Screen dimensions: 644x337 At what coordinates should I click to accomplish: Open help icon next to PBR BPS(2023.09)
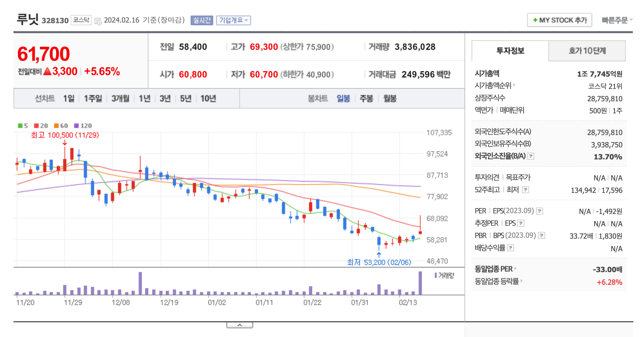pos(542,235)
